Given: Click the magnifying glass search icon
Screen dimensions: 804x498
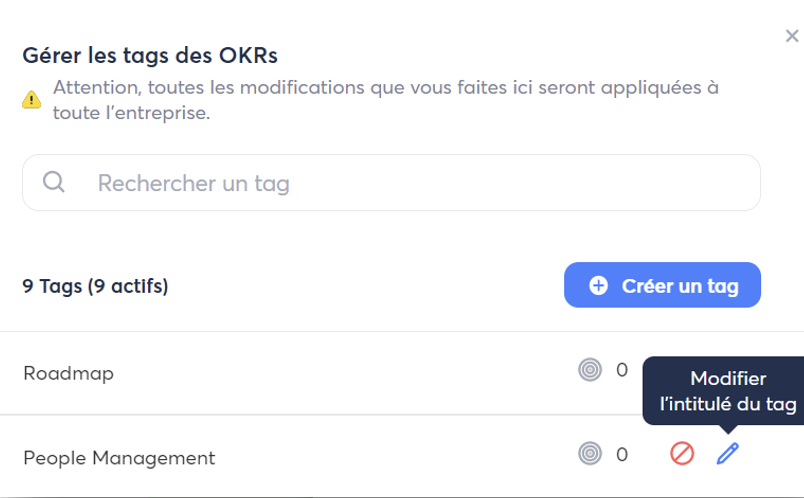Looking at the screenshot, I should [54, 182].
